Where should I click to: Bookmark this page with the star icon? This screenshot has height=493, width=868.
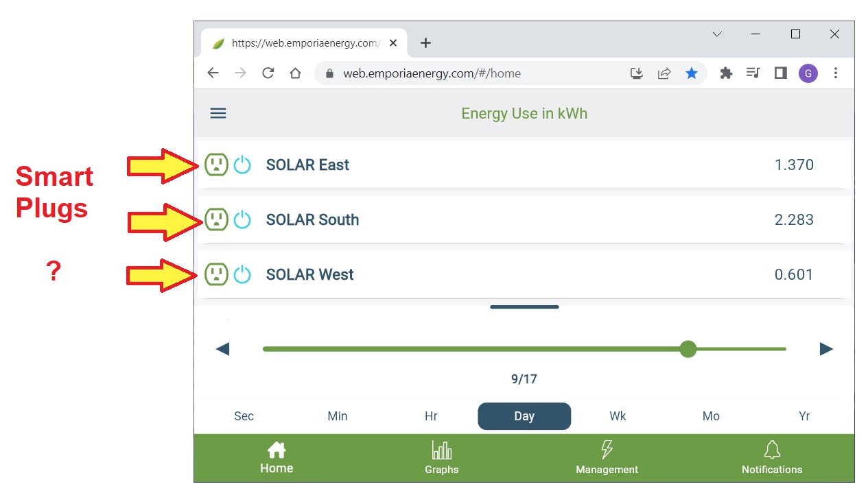692,73
